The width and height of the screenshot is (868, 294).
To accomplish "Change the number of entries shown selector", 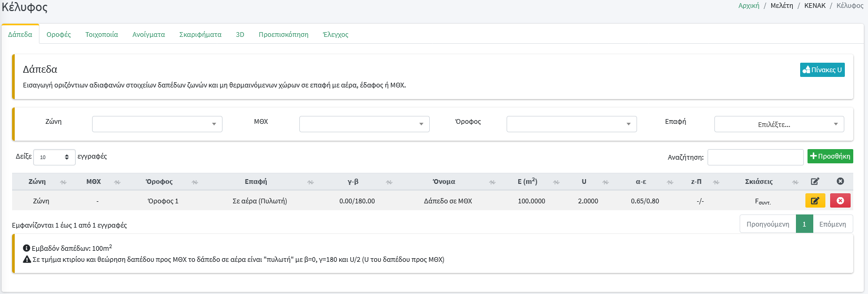I will tap(54, 157).
